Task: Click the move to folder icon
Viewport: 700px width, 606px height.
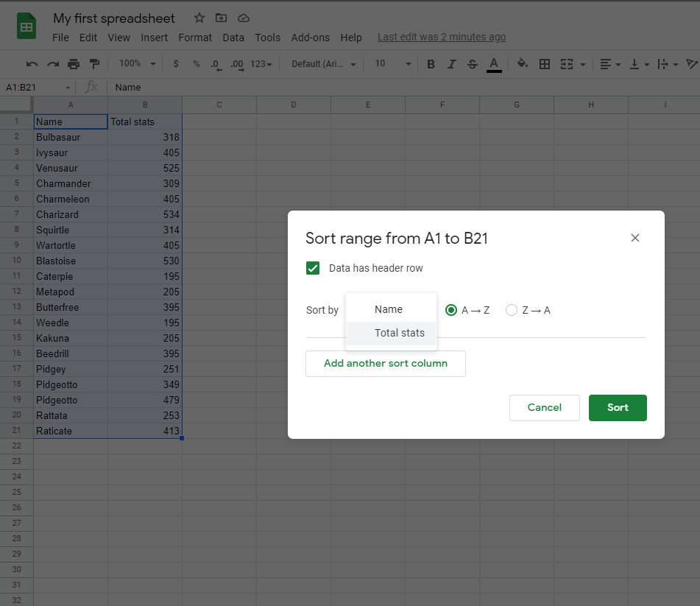Action: (x=221, y=18)
